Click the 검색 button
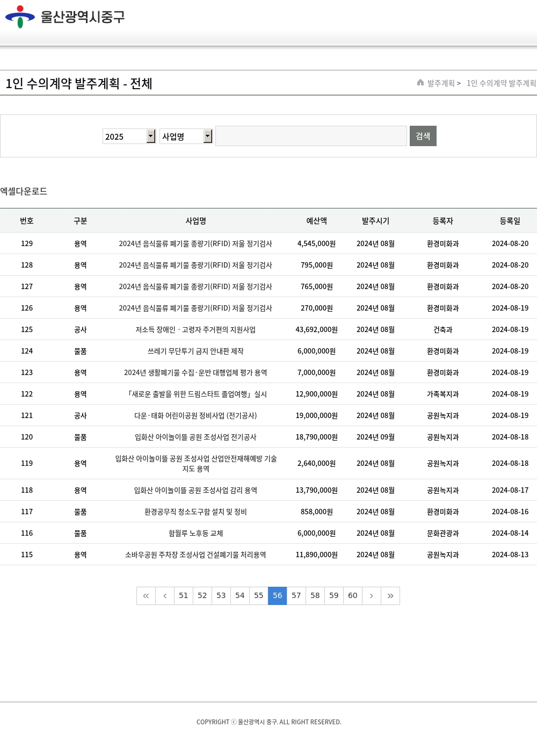 (x=423, y=136)
